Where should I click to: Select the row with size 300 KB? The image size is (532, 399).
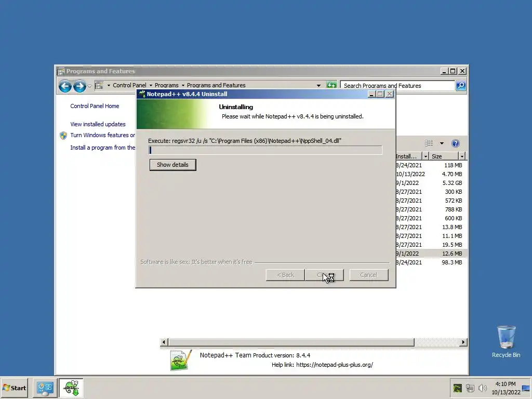pos(431,192)
